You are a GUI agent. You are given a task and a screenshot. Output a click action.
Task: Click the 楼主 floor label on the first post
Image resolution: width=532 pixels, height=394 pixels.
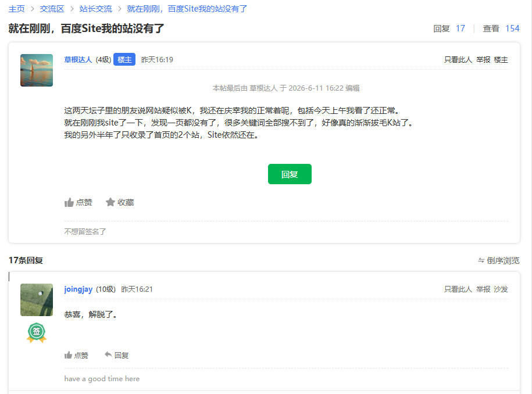pos(501,60)
